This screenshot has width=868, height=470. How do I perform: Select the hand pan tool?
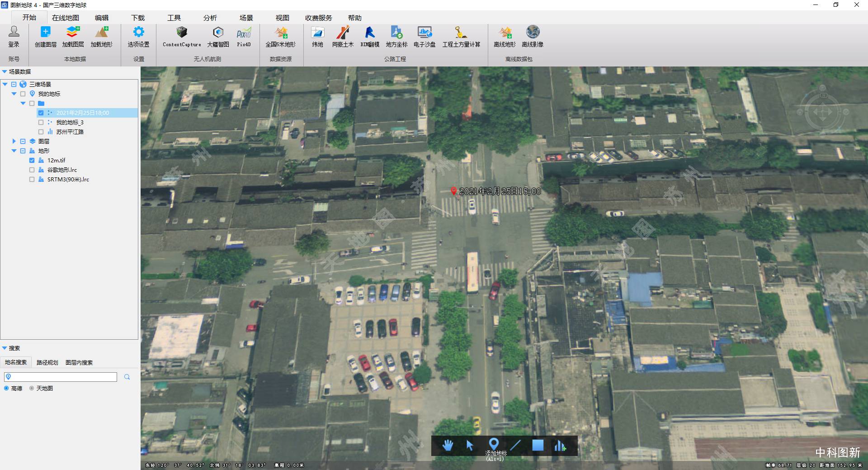coord(448,446)
